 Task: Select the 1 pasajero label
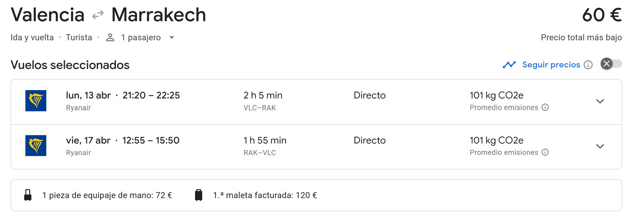(x=141, y=38)
